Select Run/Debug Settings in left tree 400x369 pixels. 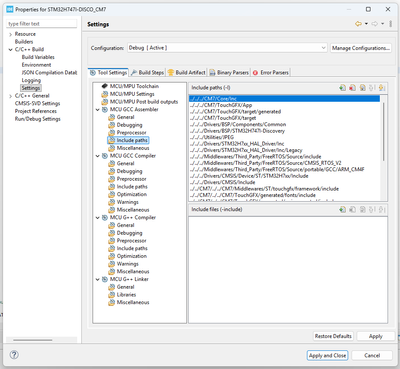(38, 119)
